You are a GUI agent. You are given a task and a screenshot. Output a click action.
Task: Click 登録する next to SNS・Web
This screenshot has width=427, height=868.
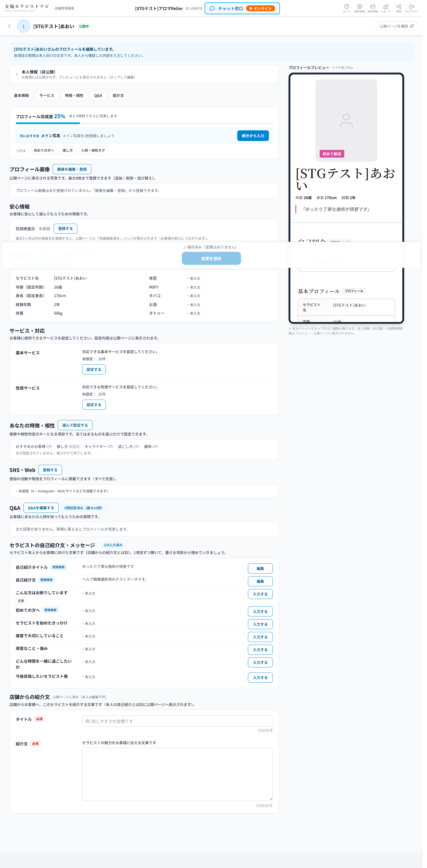(x=50, y=470)
